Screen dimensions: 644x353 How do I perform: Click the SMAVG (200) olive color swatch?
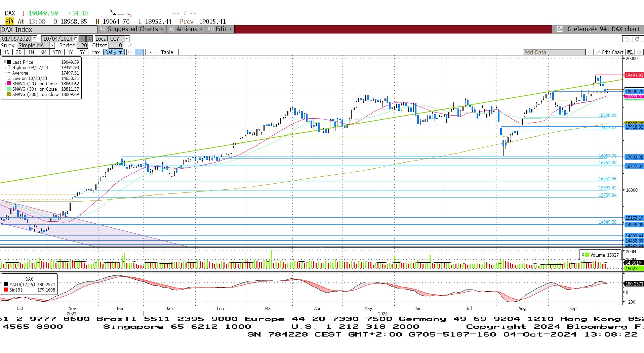pyautogui.click(x=9, y=94)
